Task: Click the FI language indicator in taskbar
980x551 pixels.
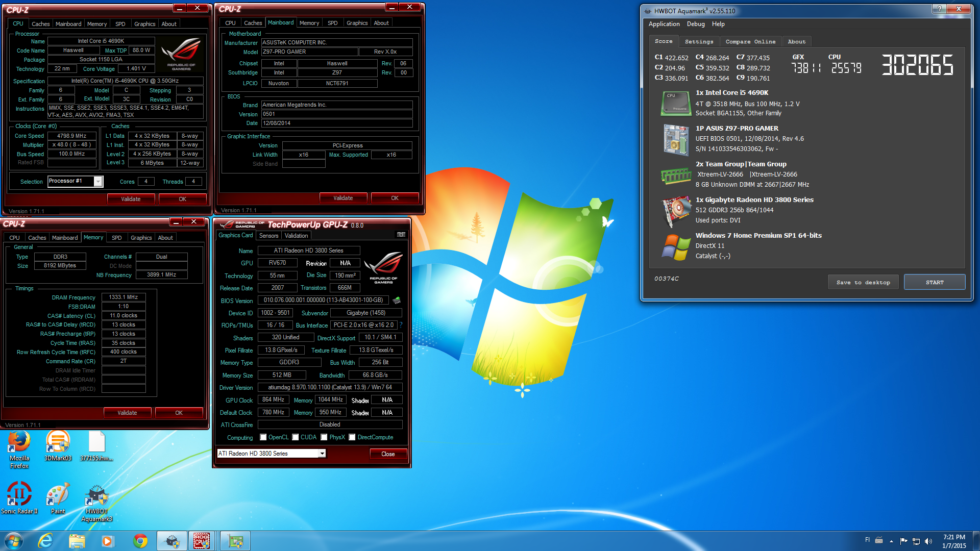Action: coord(867,539)
